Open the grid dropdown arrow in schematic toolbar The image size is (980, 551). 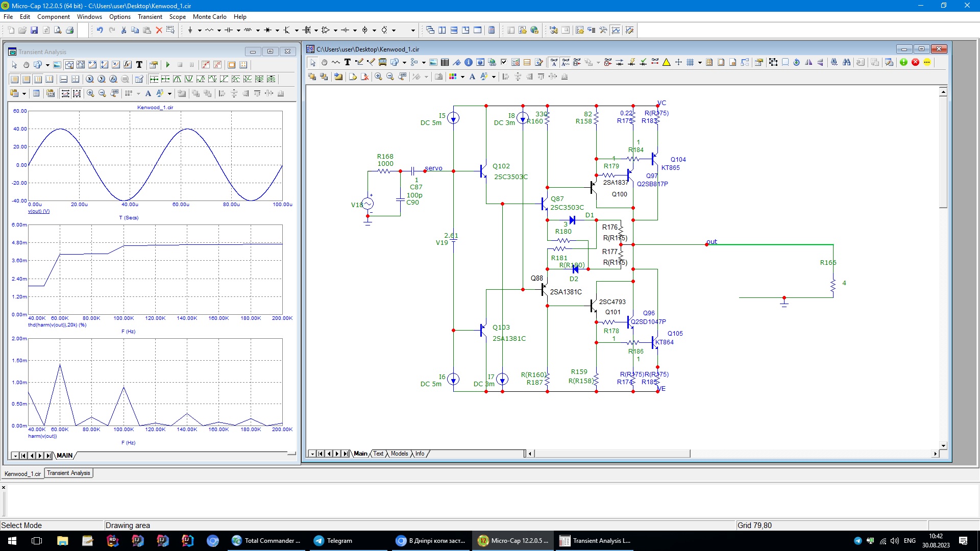[700, 62]
